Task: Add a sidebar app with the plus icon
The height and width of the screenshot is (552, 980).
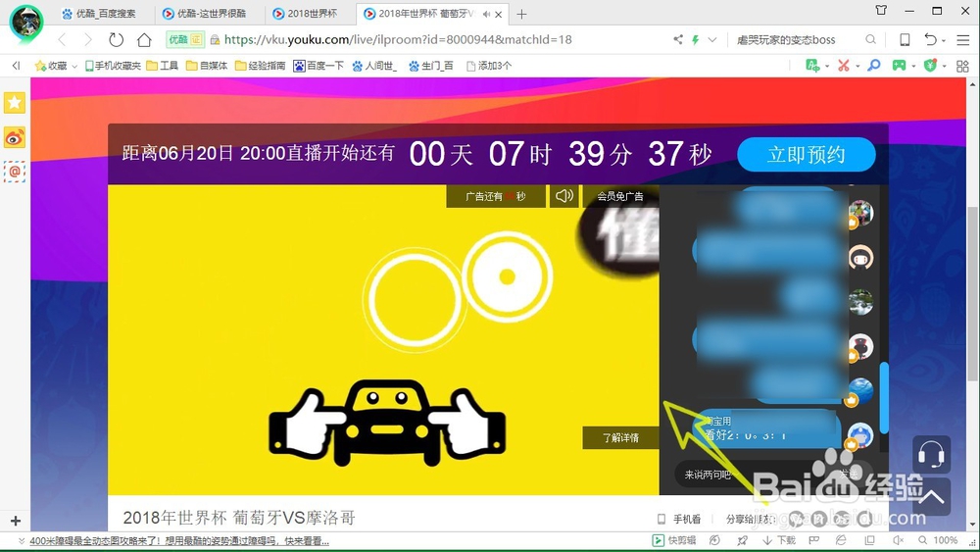Action: click(x=16, y=520)
